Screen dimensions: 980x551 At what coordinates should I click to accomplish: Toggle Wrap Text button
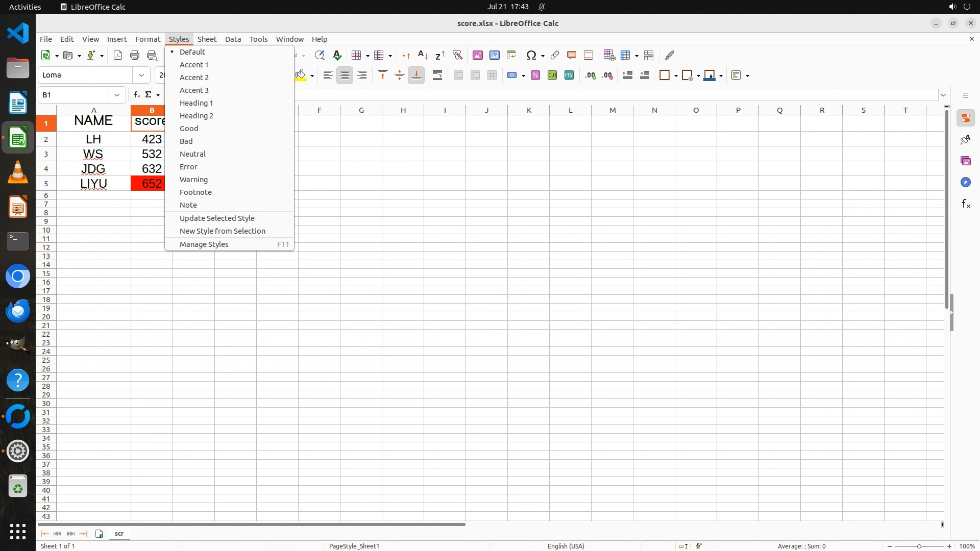click(x=437, y=76)
